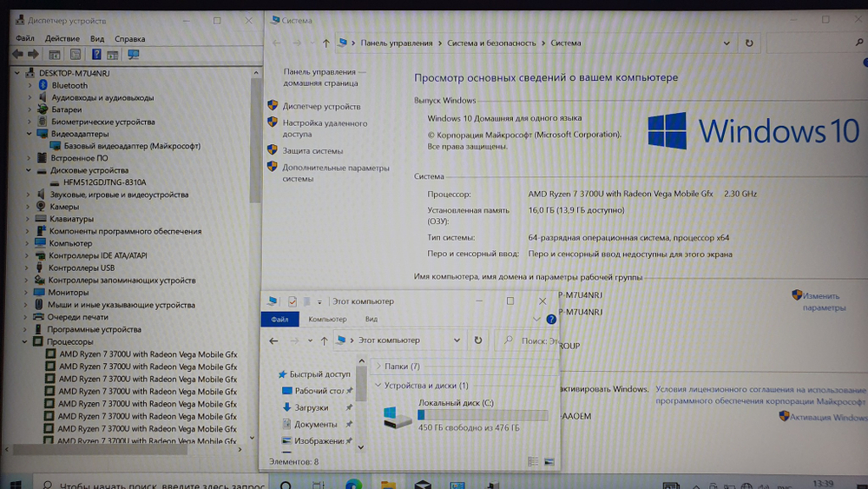Go forward in Device Manager toolbar
The width and height of the screenshot is (868, 489).
[33, 54]
